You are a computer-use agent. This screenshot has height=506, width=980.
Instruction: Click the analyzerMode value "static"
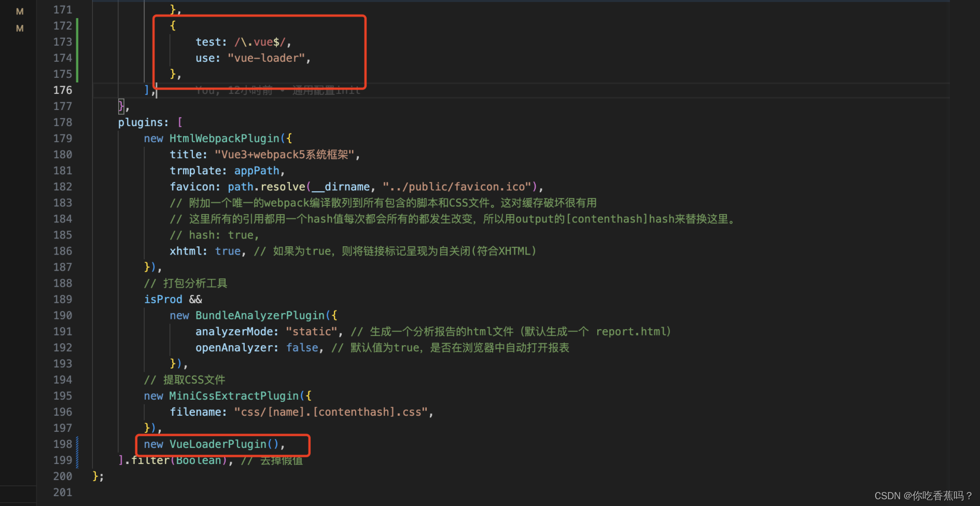(x=312, y=331)
